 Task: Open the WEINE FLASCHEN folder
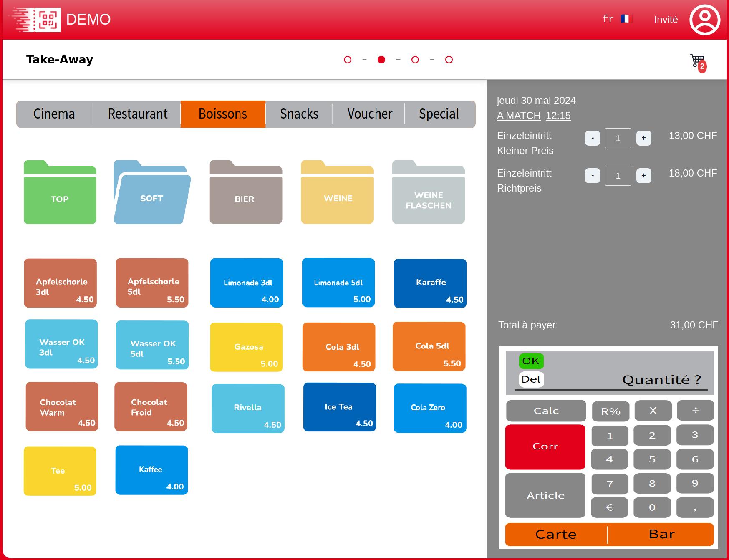pyautogui.click(x=428, y=193)
